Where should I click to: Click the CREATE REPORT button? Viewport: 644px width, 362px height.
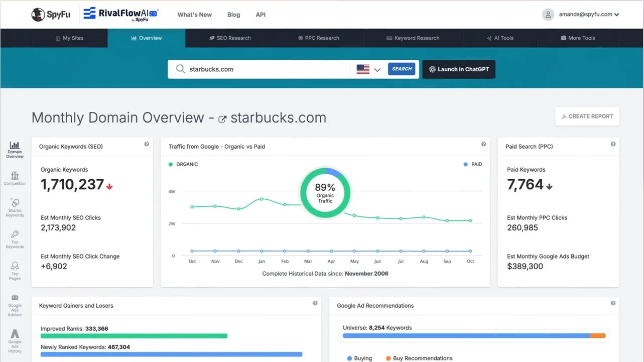tap(587, 116)
